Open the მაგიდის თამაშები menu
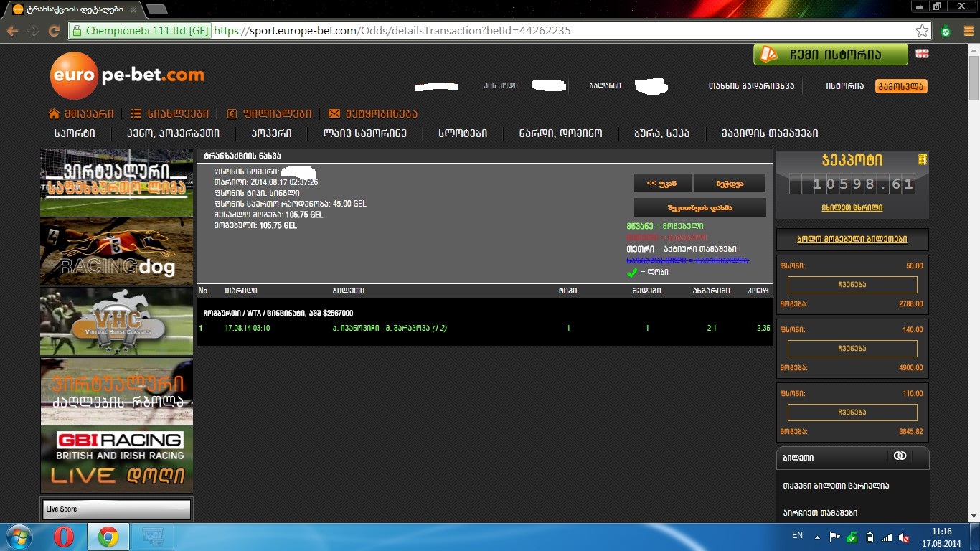 [770, 133]
